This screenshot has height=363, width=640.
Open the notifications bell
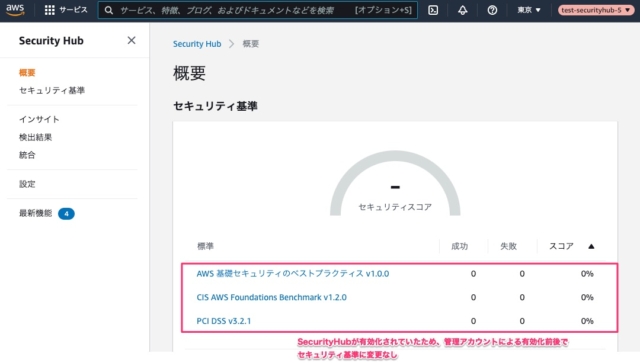pos(462,10)
